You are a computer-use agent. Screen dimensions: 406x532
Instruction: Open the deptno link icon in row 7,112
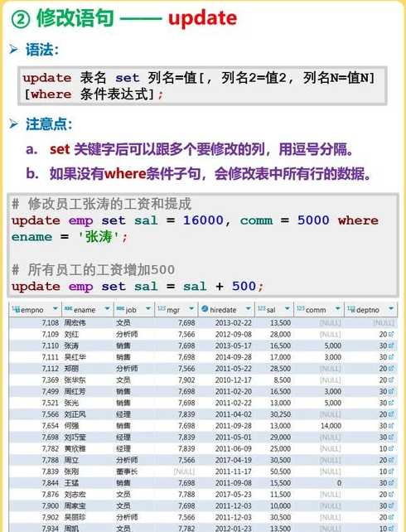391,369
